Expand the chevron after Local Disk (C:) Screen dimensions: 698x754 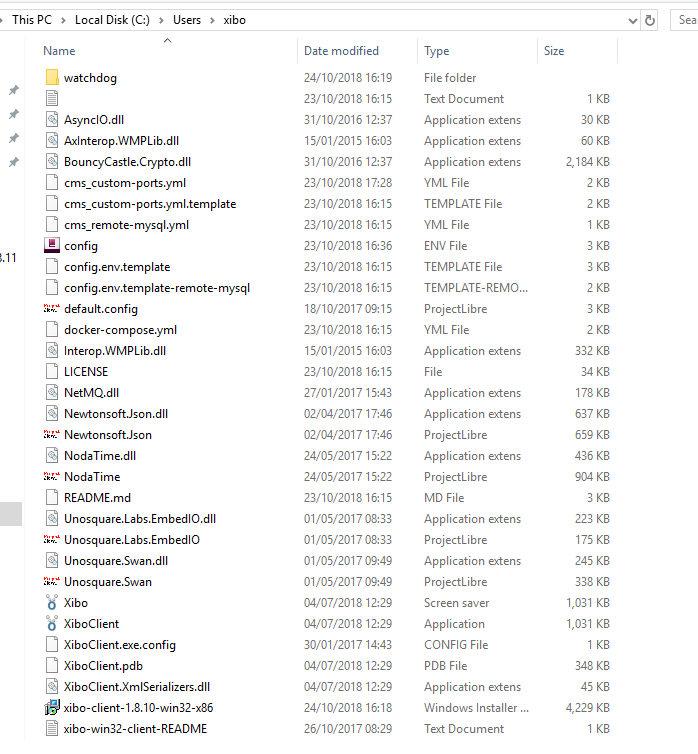[x=162, y=20]
